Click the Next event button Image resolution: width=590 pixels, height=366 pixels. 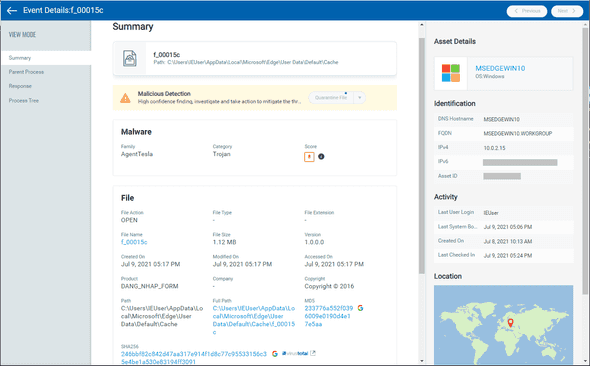[x=567, y=11]
